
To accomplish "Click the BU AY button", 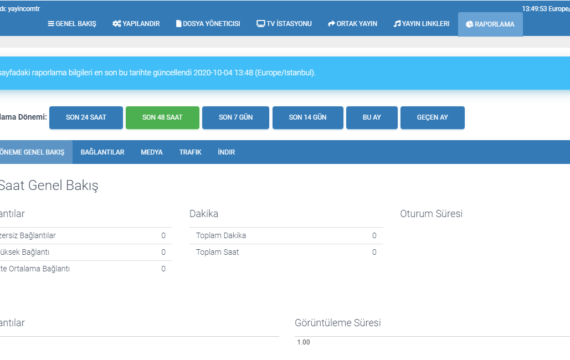I will pyautogui.click(x=372, y=117).
